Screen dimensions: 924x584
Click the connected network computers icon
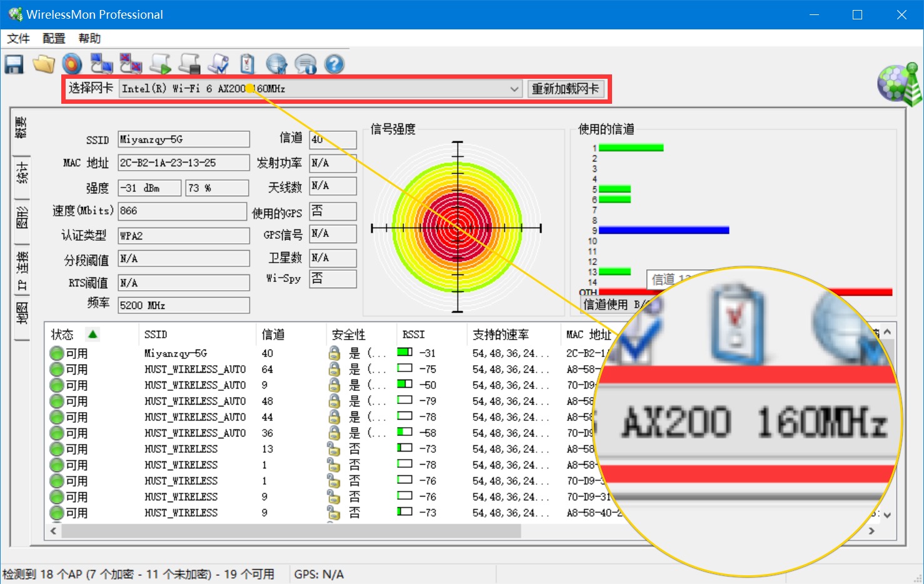[101, 64]
